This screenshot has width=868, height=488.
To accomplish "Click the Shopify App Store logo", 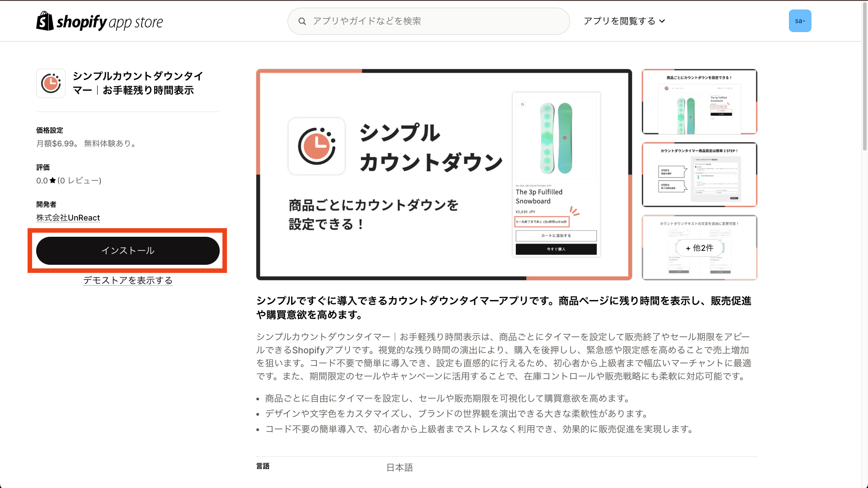I will click(x=99, y=21).
